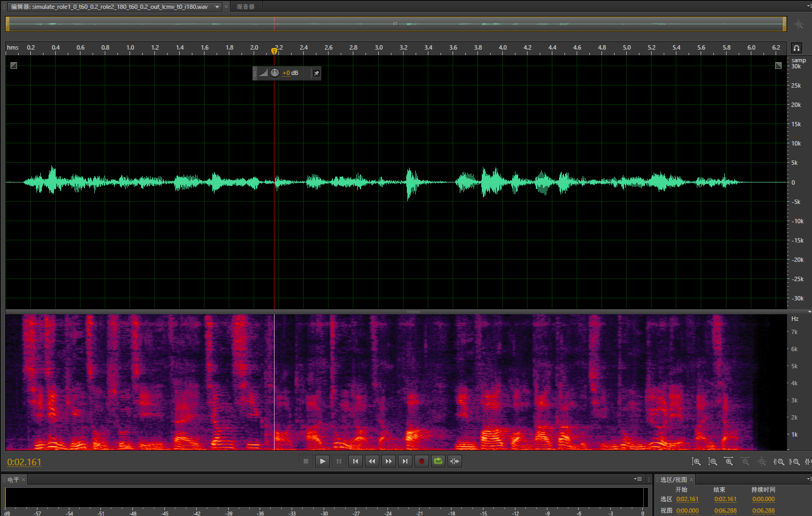The image size is (812, 516).
Task: Click overview navigator left edge handle
Action: point(7,24)
